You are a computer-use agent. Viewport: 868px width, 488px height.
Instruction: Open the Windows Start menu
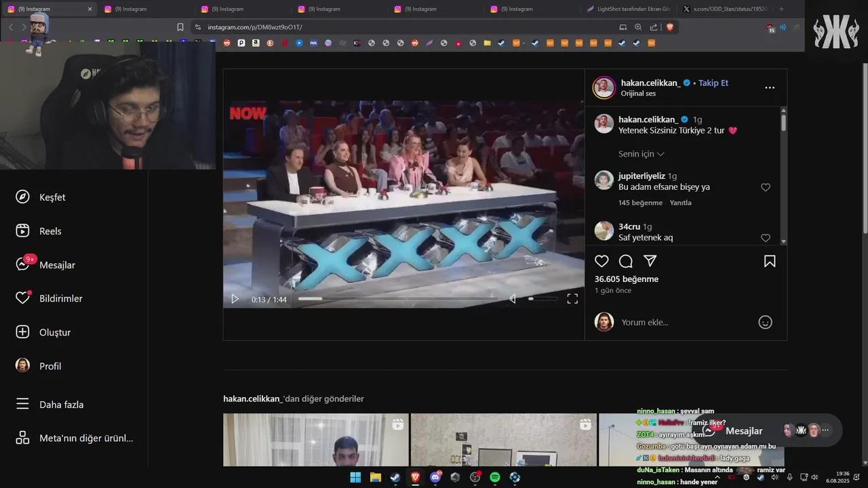pyautogui.click(x=355, y=477)
